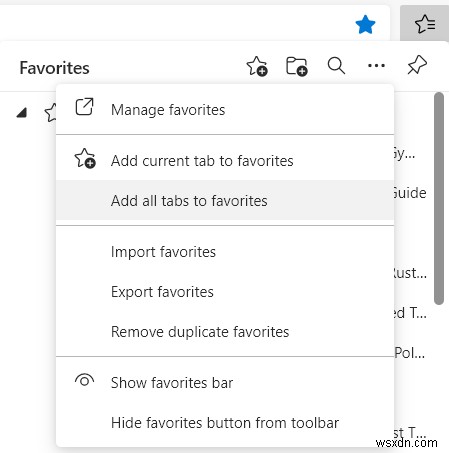Click the blue star in the address bar
Screen dimensions: 449x453
point(365,24)
